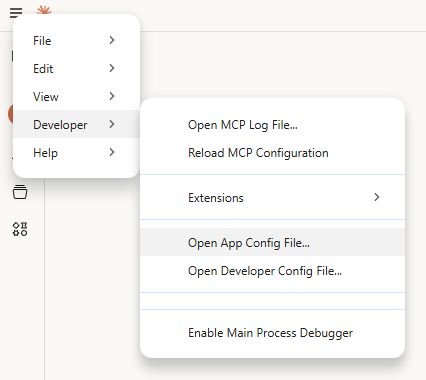426x380 pixels.
Task: Expand the File submenu arrow
Action: click(112, 40)
